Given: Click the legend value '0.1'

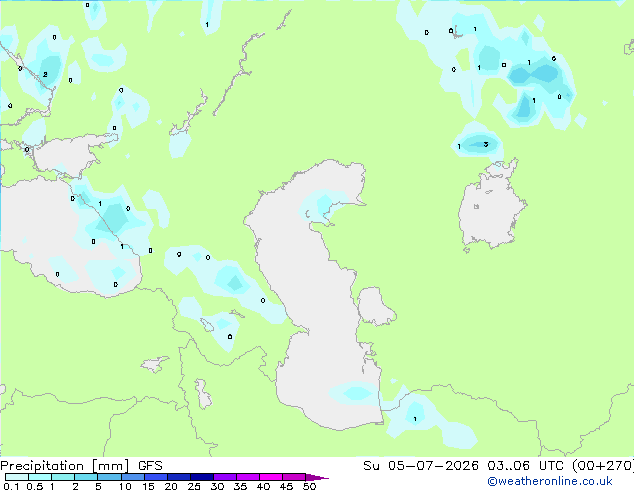Looking at the screenshot, I should point(10,486).
